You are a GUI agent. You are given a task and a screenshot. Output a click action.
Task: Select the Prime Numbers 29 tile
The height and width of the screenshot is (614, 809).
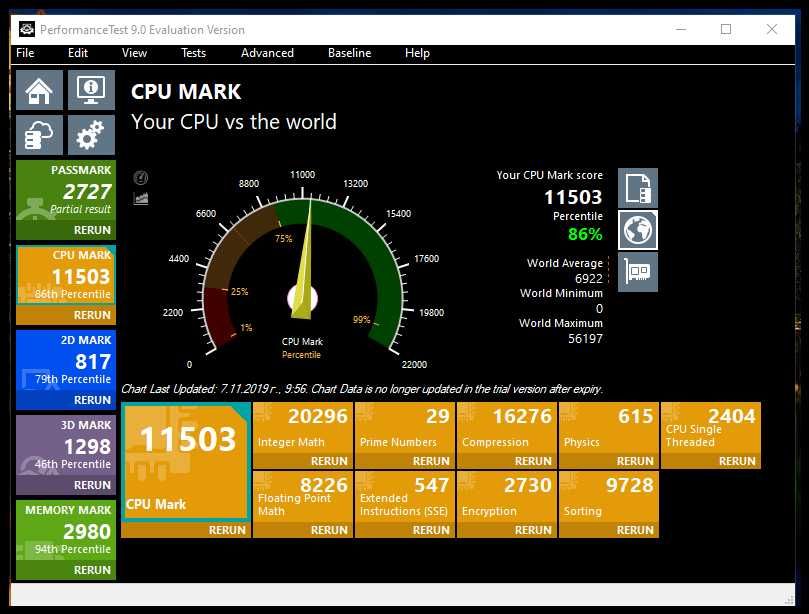click(x=405, y=428)
